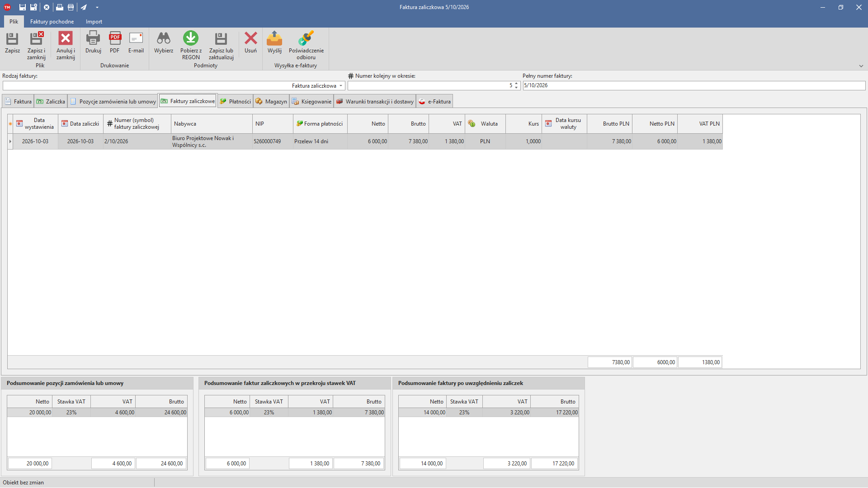
Task: Open the Plik ribbon tab
Action: click(14, 22)
